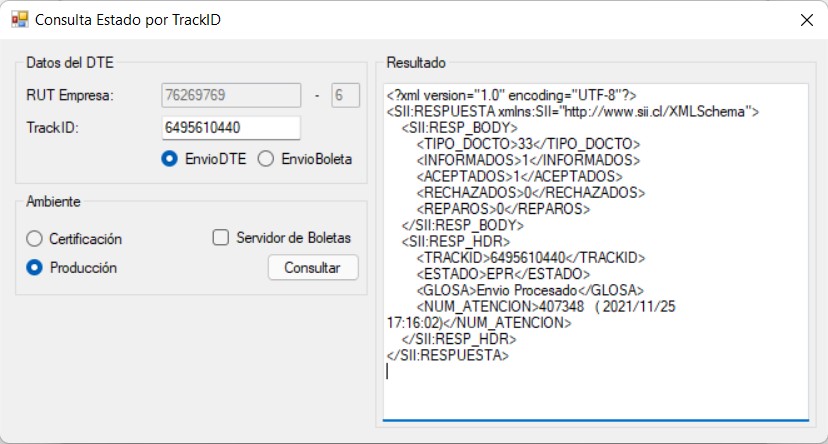This screenshot has height=444, width=828.
Task: Click the RUT Empresa number field
Action: tap(231, 95)
